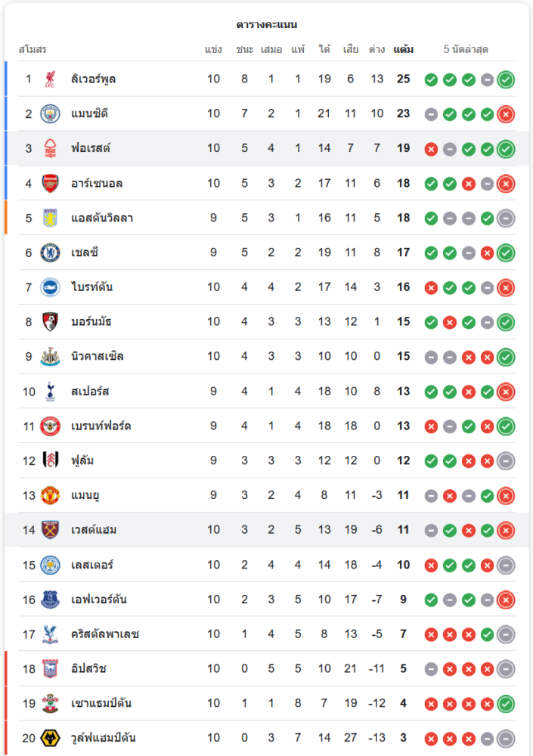The height and width of the screenshot is (756, 533).
Task: Click the 5 นัดล่าสุด column header
Action: click(x=466, y=49)
